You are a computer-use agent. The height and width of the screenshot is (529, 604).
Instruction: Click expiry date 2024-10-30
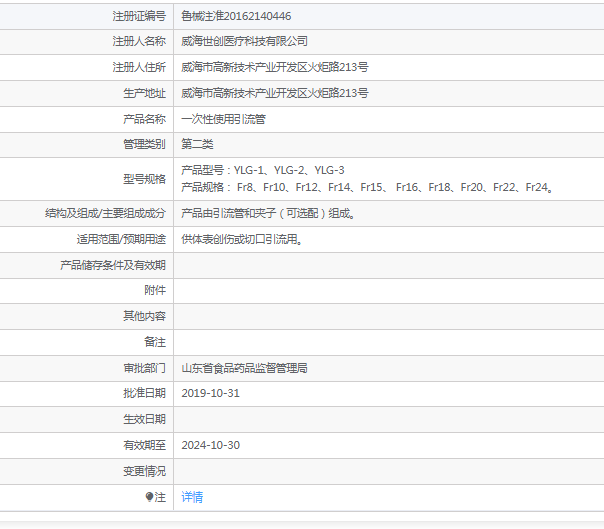pyautogui.click(x=210, y=445)
